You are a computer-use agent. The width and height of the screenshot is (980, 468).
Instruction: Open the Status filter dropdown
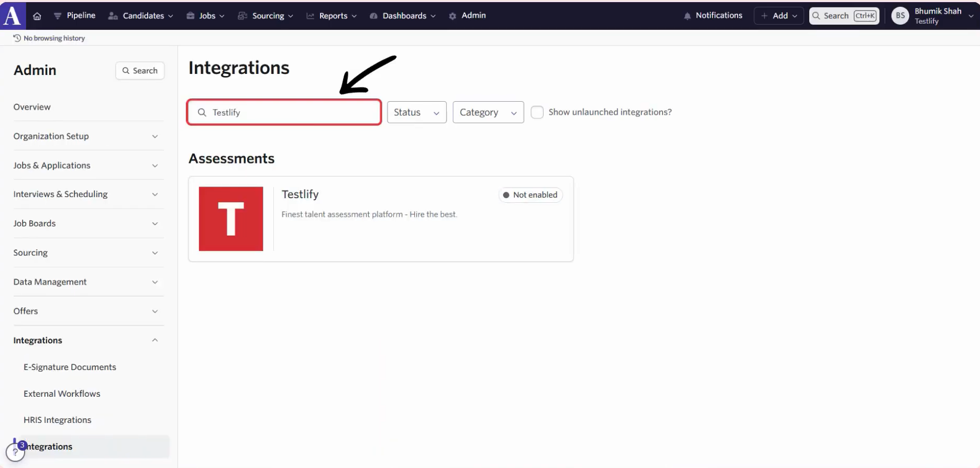[416, 112]
